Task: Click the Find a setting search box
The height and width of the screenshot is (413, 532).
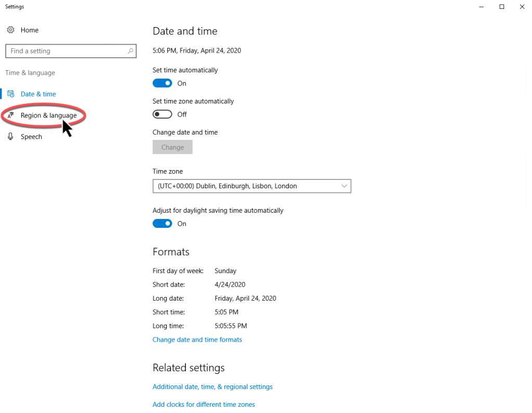Action: [71, 51]
